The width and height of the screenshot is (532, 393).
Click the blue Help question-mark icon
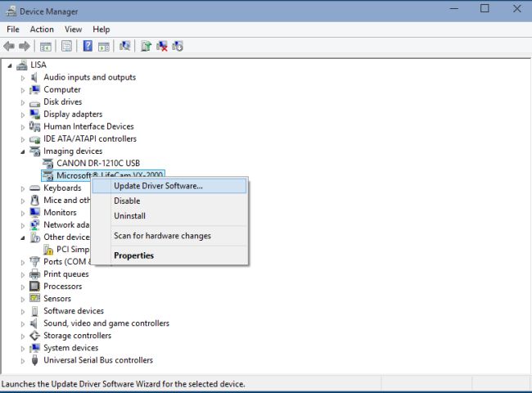pos(88,46)
